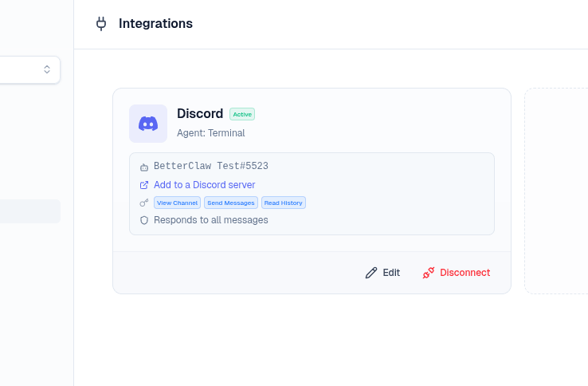Click the Integrations page heading

(155, 24)
